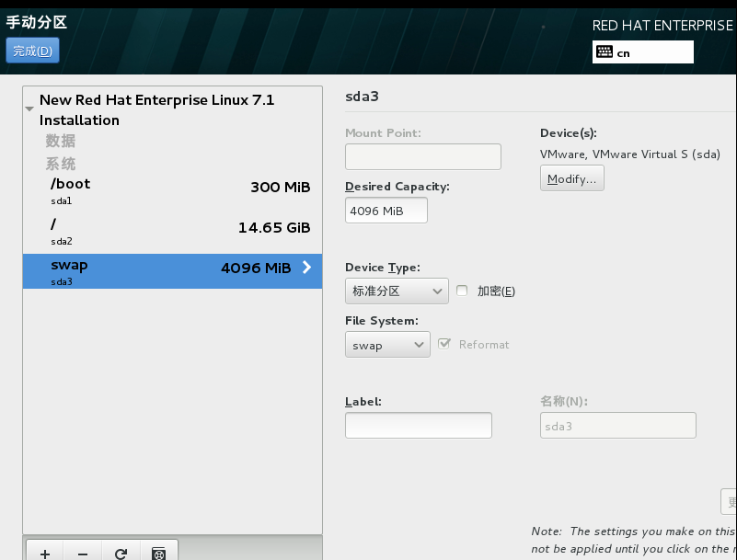Open the File System dropdown showing swap
737x560 pixels.
(387, 345)
